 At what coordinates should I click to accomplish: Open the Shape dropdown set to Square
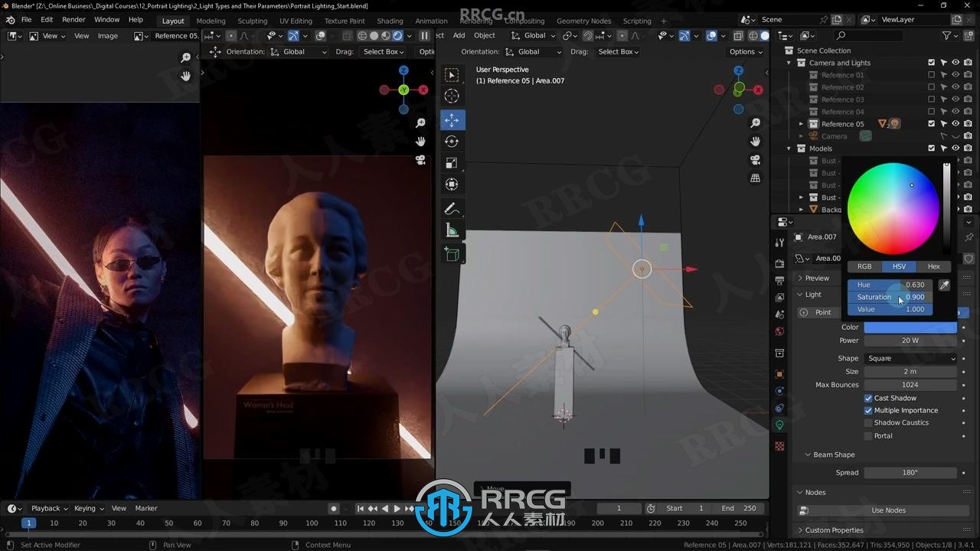point(910,358)
